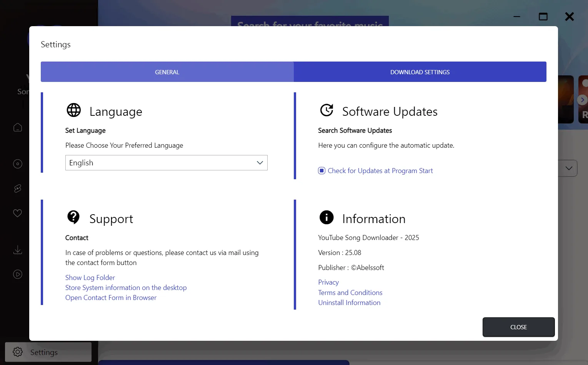
Task: Switch to the Download Settings tab
Action: [420, 72]
